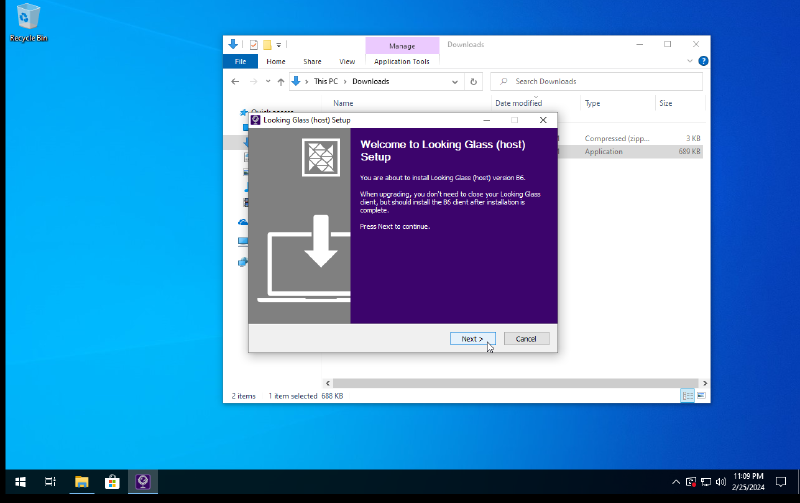Image resolution: width=800 pixels, height=503 pixels.
Task: Select the Compressed (zipp... file row
Action: [631, 138]
